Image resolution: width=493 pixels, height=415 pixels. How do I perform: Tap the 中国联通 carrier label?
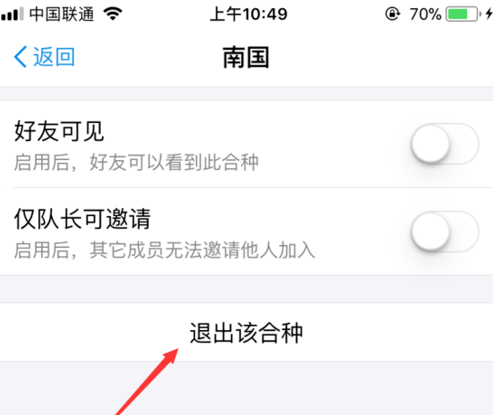(62, 14)
